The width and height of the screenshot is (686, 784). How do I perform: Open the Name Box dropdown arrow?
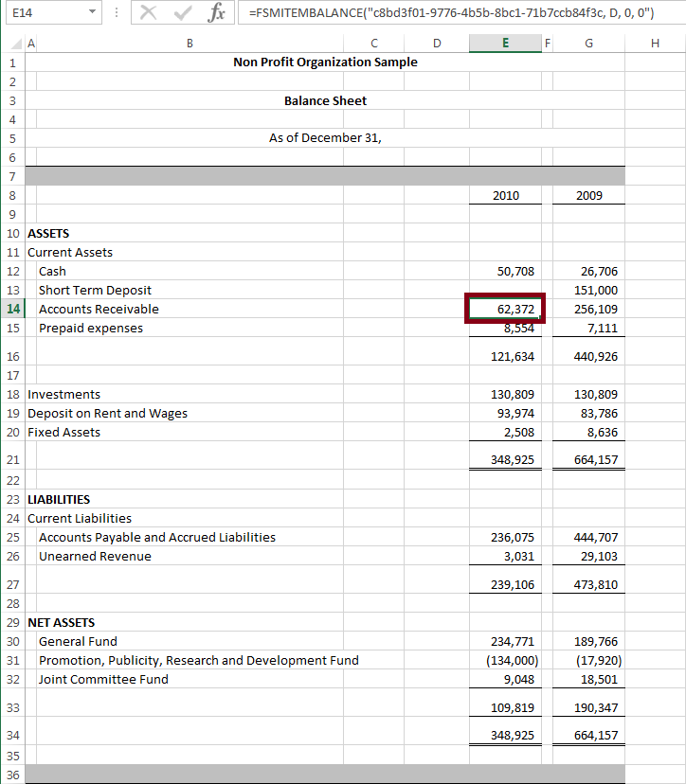(x=92, y=12)
